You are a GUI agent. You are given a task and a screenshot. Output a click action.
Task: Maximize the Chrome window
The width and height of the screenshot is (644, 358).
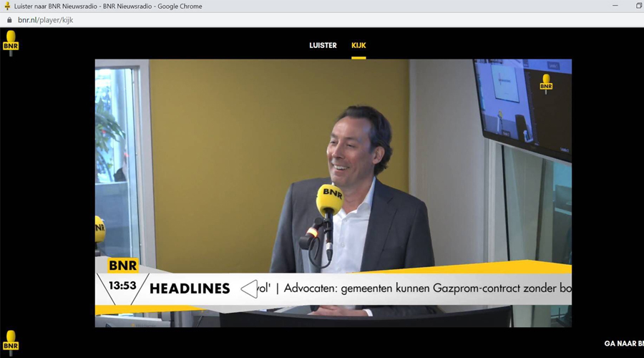click(639, 6)
